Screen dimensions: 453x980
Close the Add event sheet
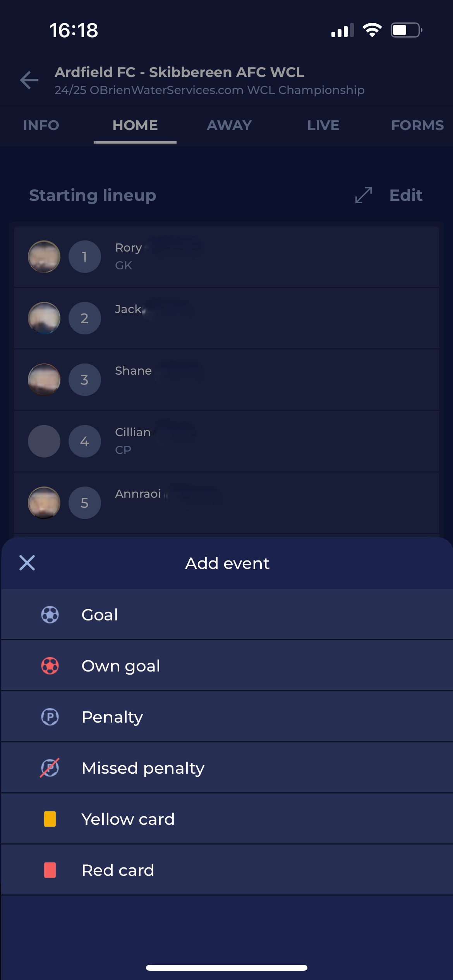click(x=27, y=563)
